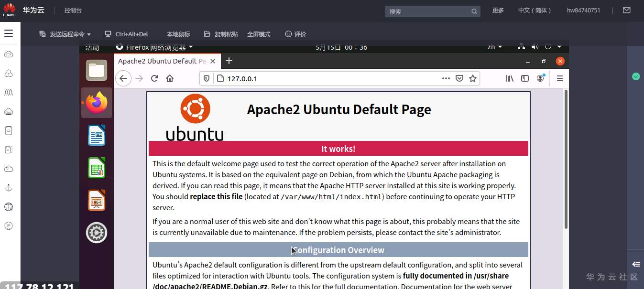Image resolution: width=644 pixels, height=289 pixels.
Task: Click the 127.0.0.1 address bar
Action: [x=339, y=78]
